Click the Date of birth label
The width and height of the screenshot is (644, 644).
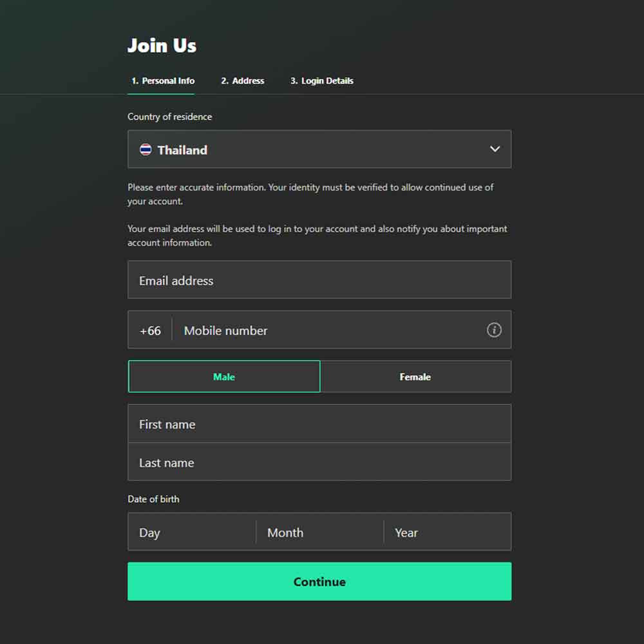click(x=153, y=499)
